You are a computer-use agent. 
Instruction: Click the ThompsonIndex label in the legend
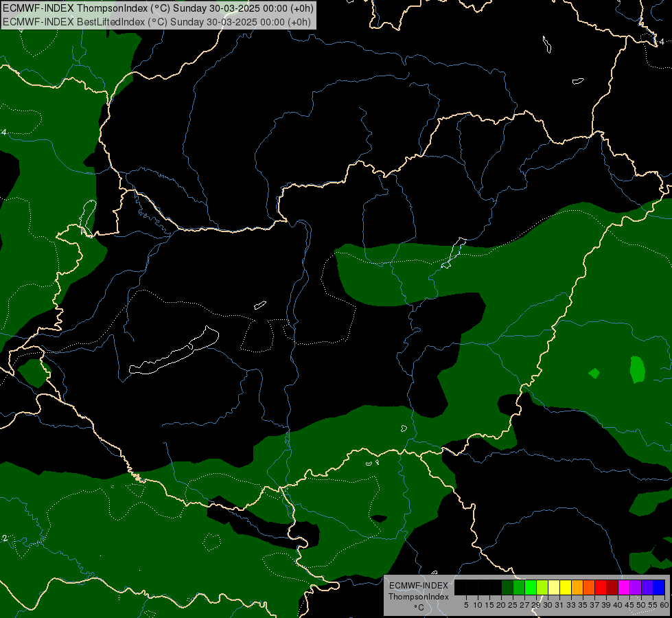[419, 597]
